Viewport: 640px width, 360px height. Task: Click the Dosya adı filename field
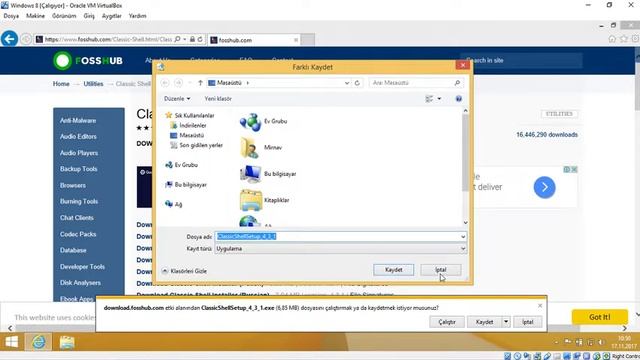[x=340, y=237]
